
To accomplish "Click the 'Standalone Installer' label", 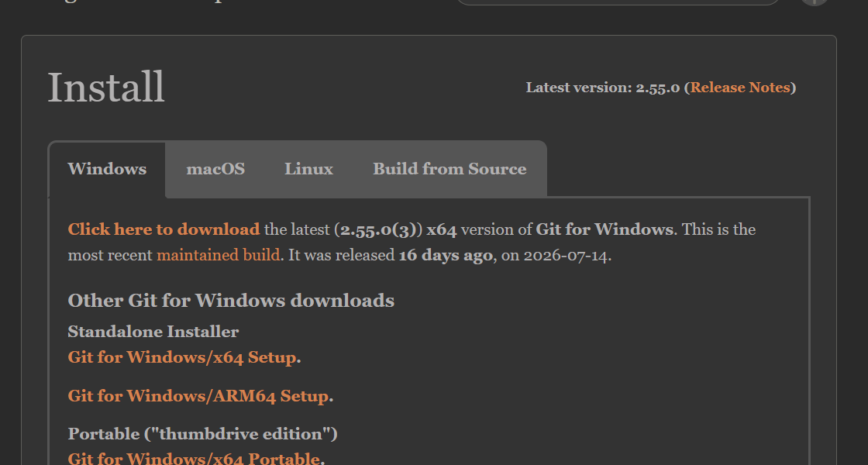I will [x=153, y=332].
